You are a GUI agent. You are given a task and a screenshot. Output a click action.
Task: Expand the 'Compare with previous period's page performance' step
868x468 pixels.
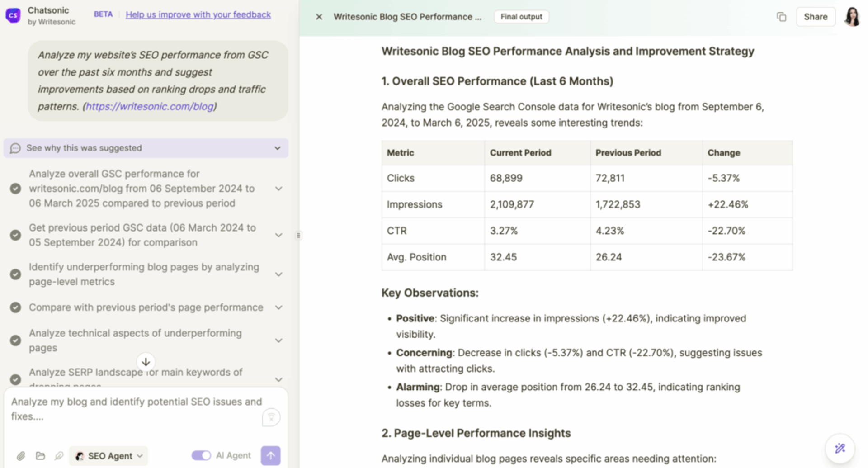tap(279, 307)
